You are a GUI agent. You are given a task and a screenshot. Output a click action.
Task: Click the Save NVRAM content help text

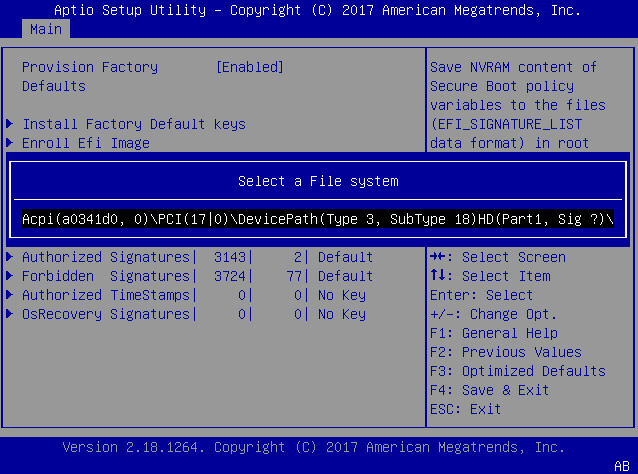click(x=513, y=67)
